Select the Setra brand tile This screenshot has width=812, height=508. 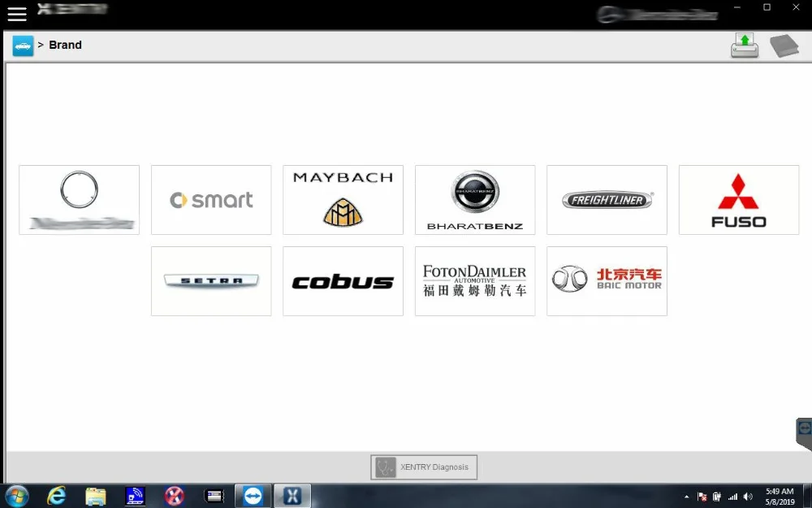pos(211,281)
